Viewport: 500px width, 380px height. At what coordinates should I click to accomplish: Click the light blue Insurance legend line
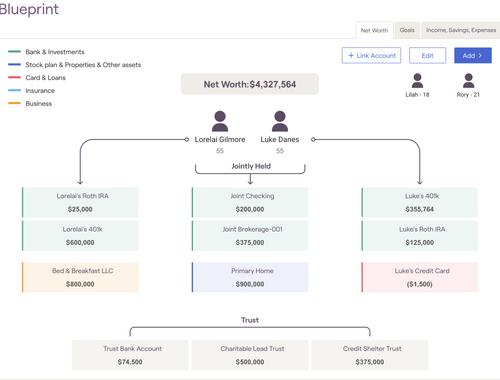tap(14, 90)
